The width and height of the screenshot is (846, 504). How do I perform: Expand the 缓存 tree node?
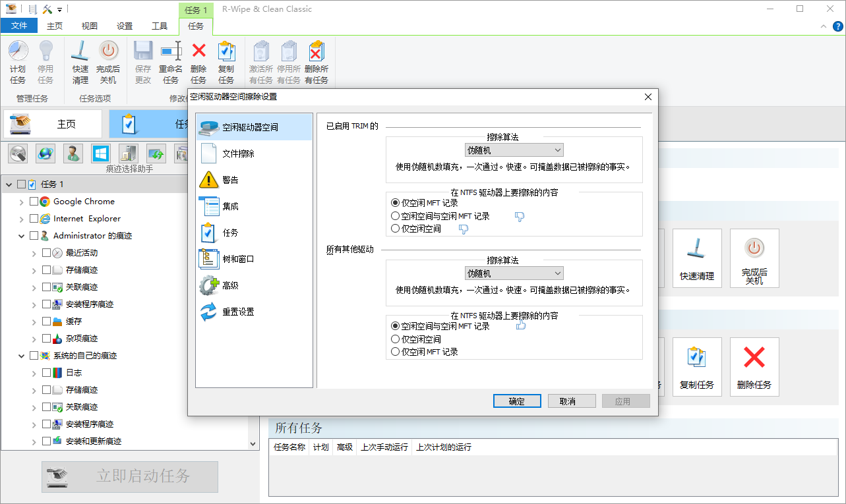click(34, 322)
